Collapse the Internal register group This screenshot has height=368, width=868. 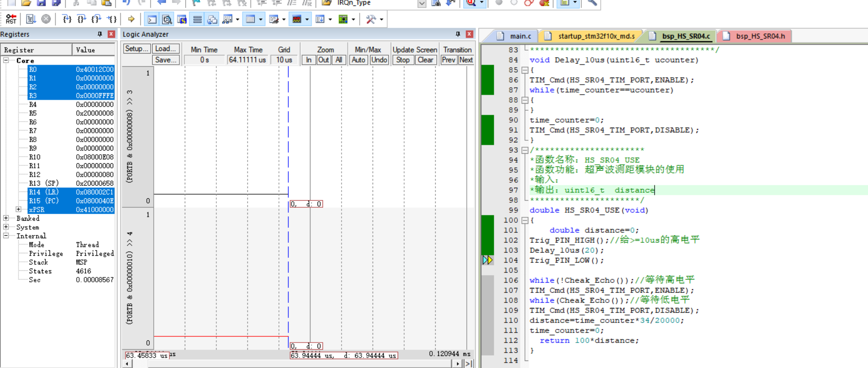point(6,236)
